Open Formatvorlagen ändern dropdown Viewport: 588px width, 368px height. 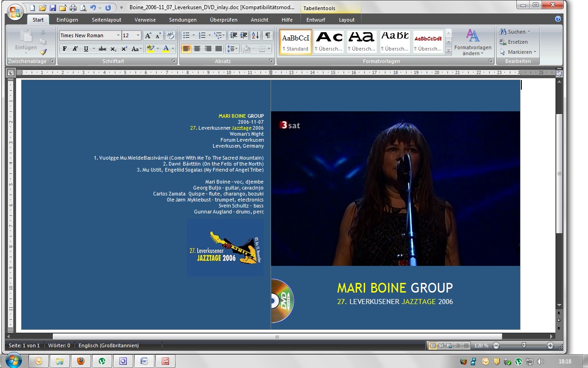473,42
